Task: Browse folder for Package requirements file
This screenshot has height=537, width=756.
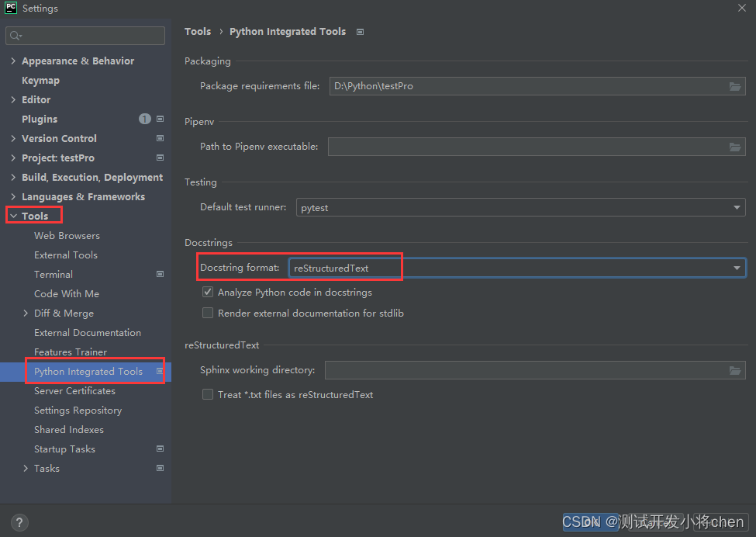Action: pos(735,86)
